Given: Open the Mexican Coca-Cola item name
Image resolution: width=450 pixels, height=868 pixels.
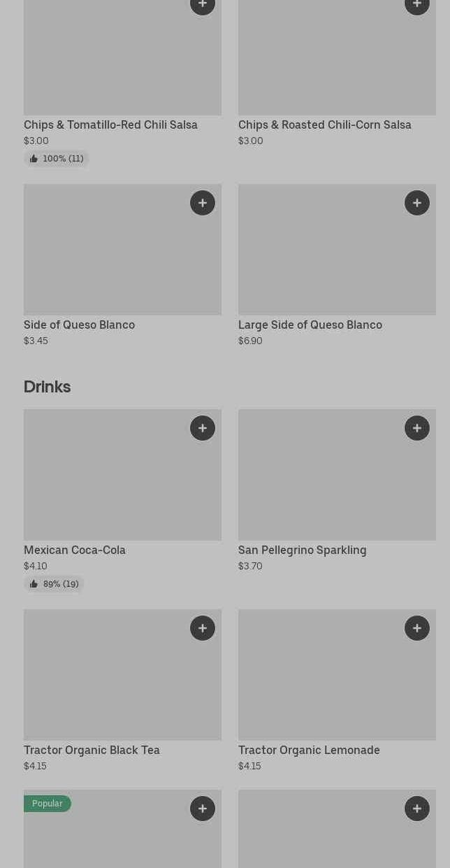Looking at the screenshot, I should tap(75, 550).
